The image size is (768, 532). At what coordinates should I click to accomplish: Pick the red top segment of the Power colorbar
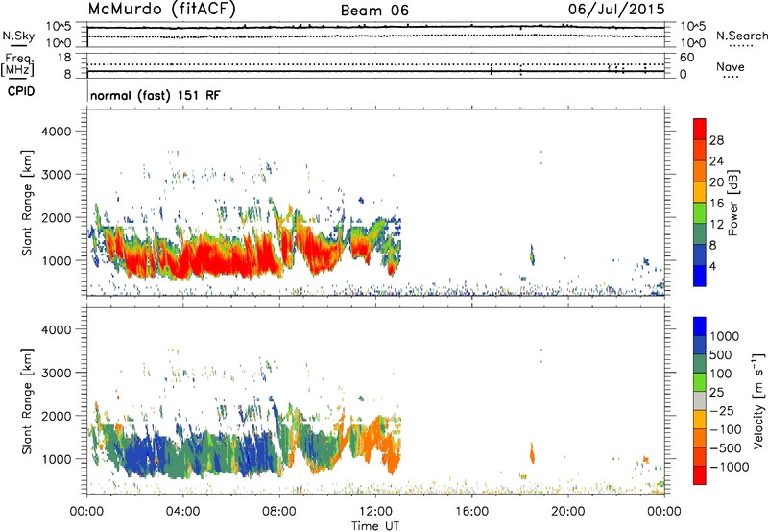click(700, 129)
